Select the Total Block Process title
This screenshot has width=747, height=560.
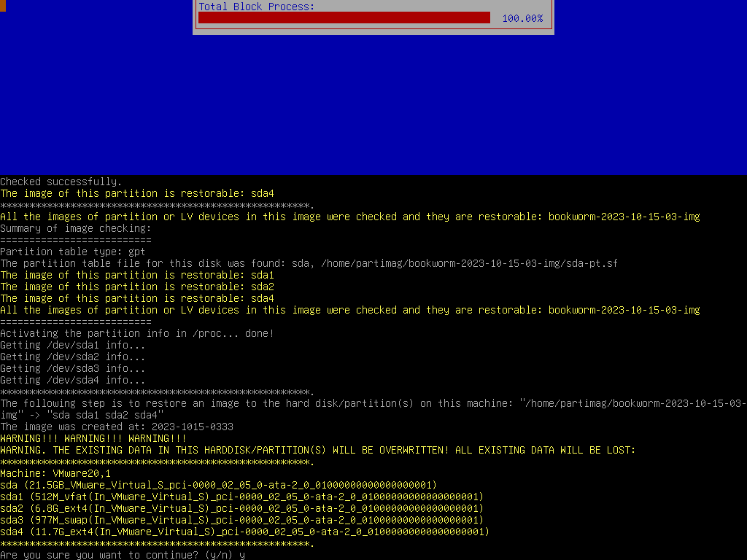pyautogui.click(x=254, y=6)
